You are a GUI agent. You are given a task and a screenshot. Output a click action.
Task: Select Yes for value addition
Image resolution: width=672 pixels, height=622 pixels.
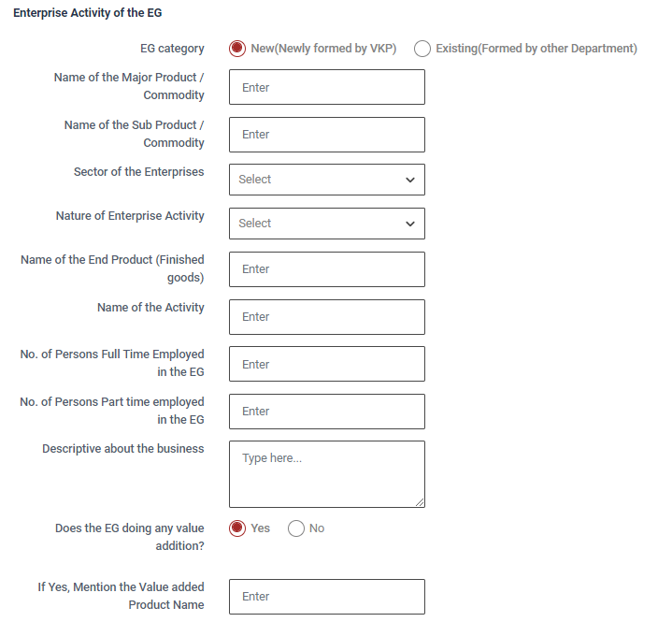pos(237,528)
